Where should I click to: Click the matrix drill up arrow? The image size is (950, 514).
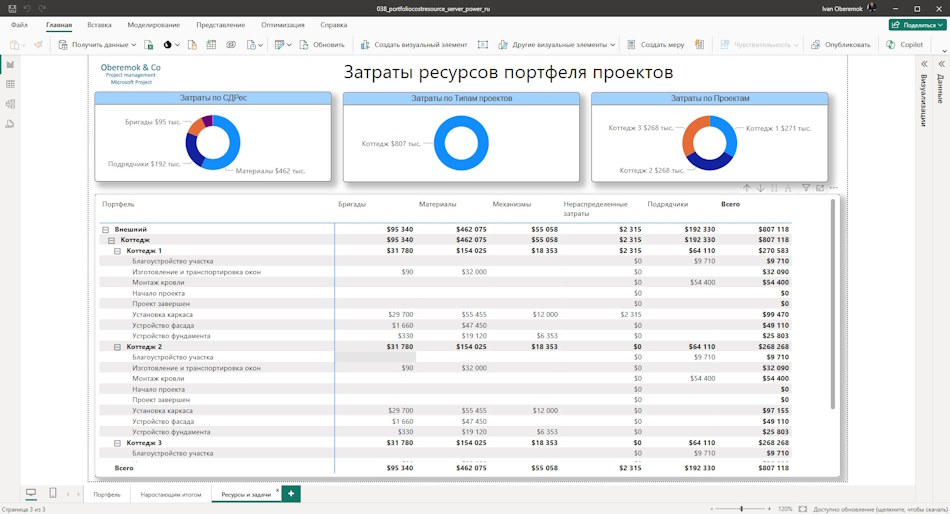pyautogui.click(x=746, y=189)
